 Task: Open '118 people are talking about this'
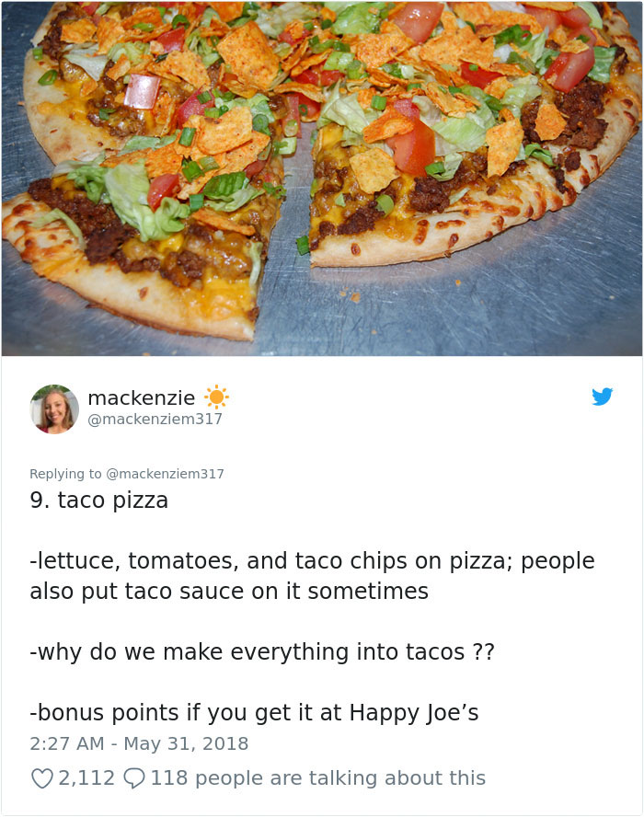tap(317, 778)
